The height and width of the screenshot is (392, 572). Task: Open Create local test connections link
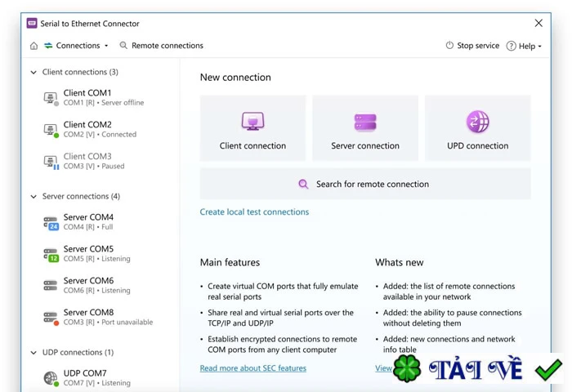click(x=254, y=212)
